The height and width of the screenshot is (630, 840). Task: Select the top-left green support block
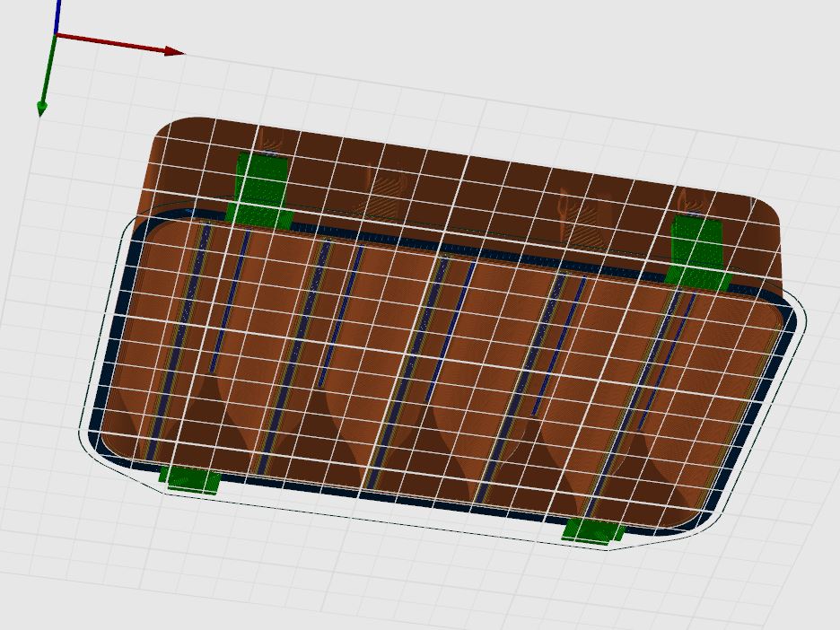pyautogui.click(x=260, y=190)
